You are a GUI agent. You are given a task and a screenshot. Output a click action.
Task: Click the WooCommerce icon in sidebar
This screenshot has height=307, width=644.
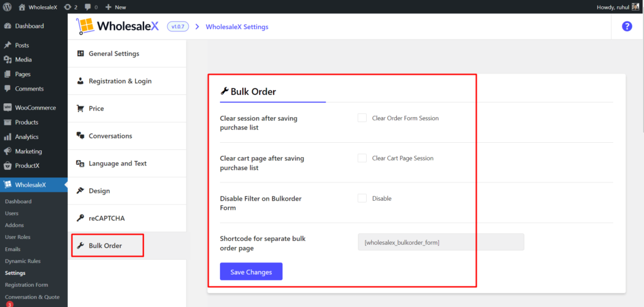click(8, 108)
